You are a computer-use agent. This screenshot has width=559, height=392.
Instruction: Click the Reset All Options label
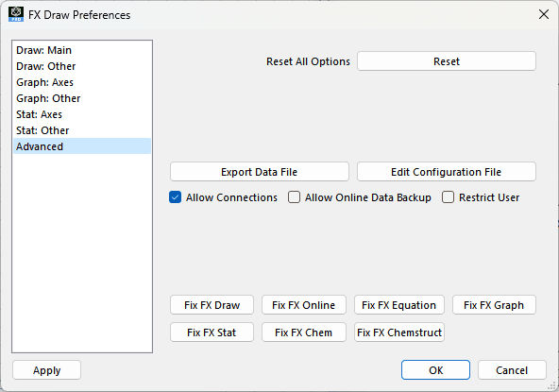pyautogui.click(x=308, y=61)
